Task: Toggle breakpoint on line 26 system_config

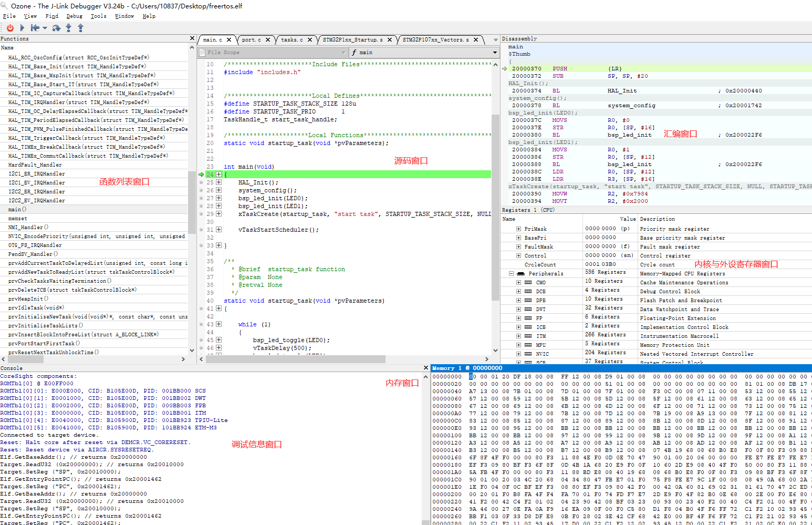Action: tap(201, 190)
